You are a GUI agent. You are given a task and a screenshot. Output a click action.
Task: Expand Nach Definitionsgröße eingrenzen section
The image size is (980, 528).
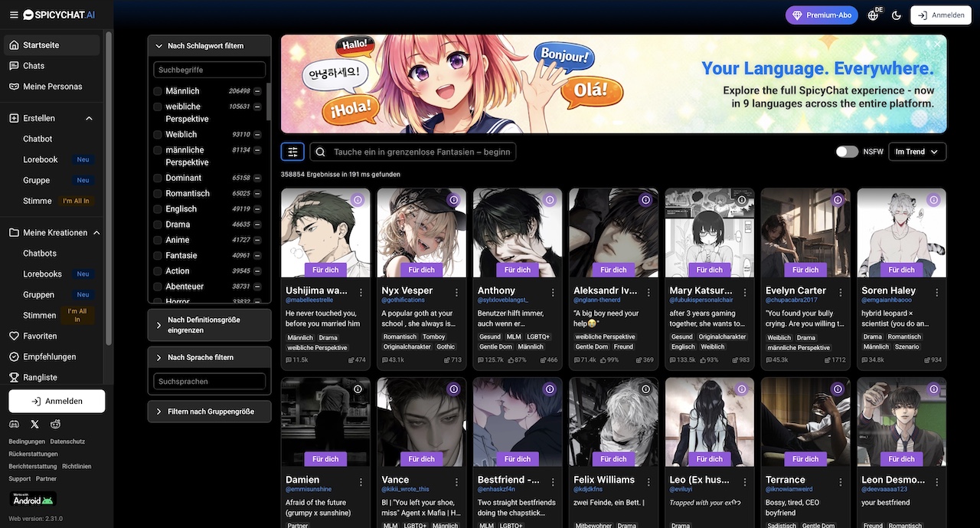[x=209, y=325]
